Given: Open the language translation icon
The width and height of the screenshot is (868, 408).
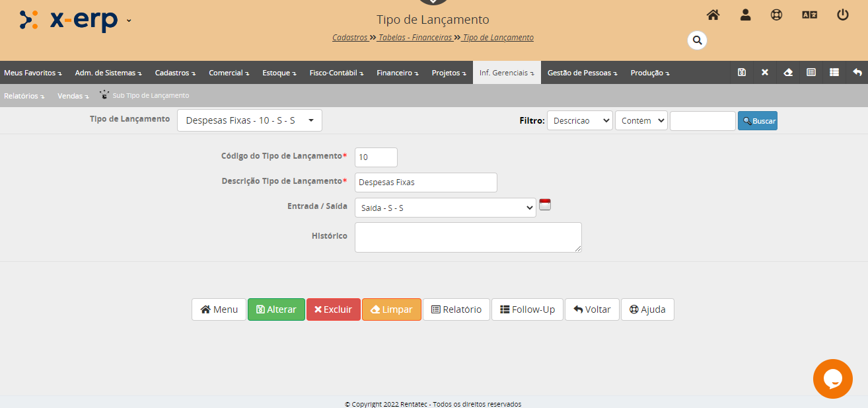Looking at the screenshot, I should click(x=809, y=15).
